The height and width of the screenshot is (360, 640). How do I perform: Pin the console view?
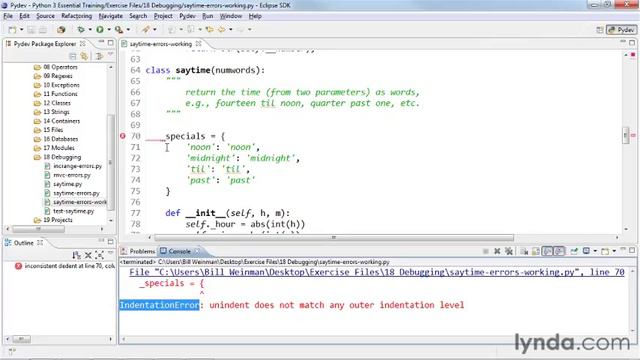pos(574,251)
